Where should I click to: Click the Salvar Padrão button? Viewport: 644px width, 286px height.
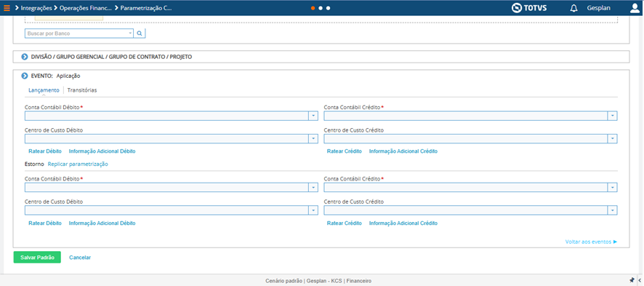click(37, 257)
